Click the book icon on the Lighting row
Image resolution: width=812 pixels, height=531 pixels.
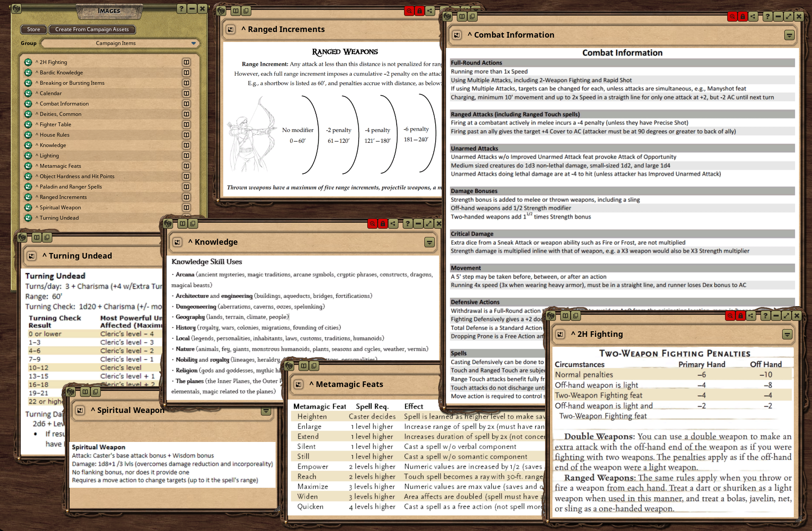pos(186,156)
